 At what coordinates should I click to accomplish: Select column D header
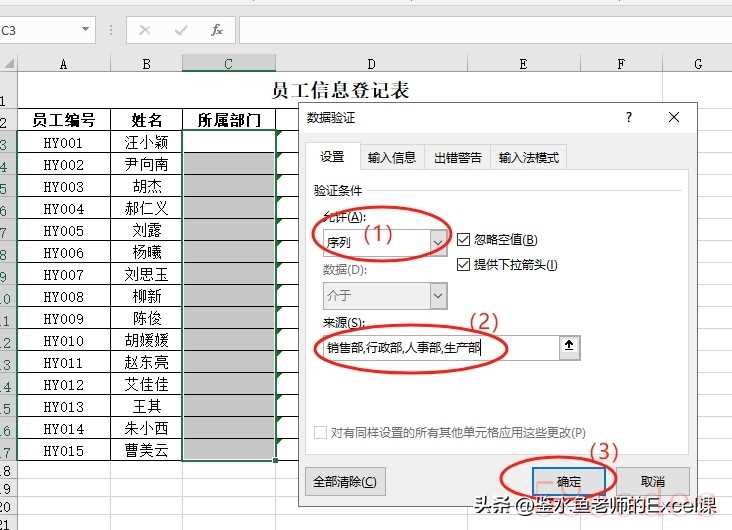pyautogui.click(x=371, y=64)
